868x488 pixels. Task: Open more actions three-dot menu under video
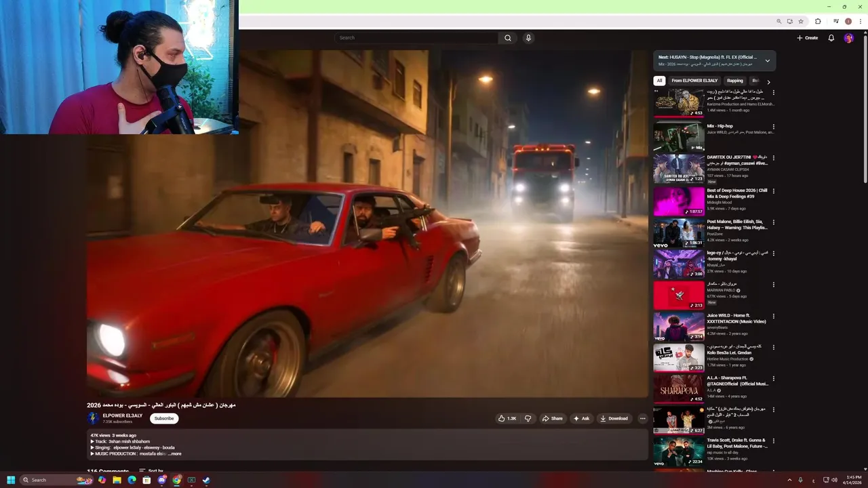click(643, 418)
